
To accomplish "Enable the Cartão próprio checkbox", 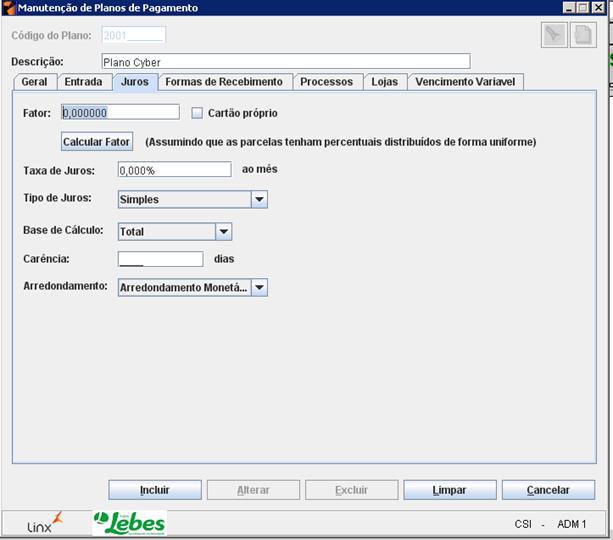I will 197,113.
